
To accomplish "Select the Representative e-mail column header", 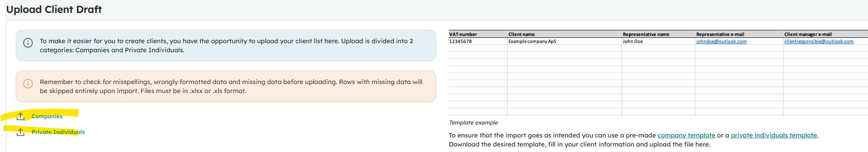I will click(720, 34).
